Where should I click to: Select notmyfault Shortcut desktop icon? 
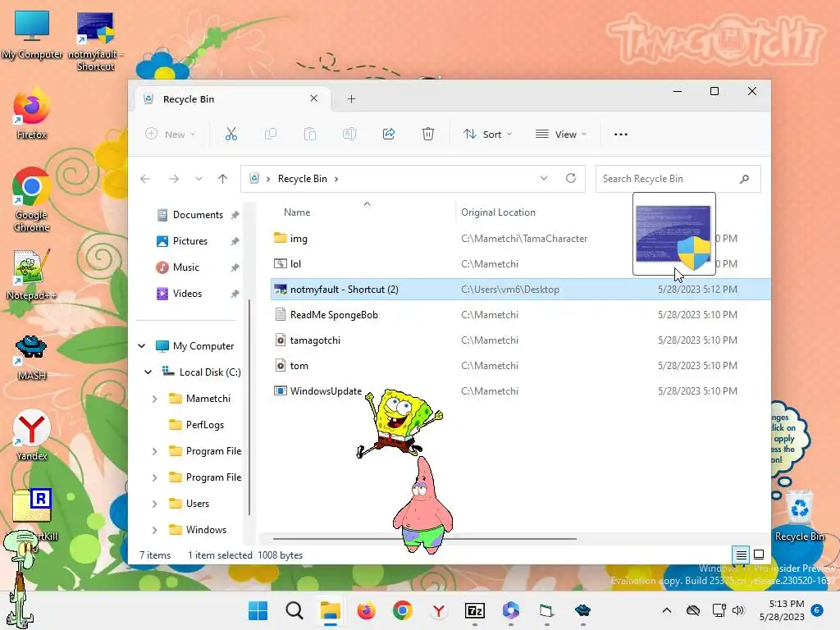(x=95, y=41)
